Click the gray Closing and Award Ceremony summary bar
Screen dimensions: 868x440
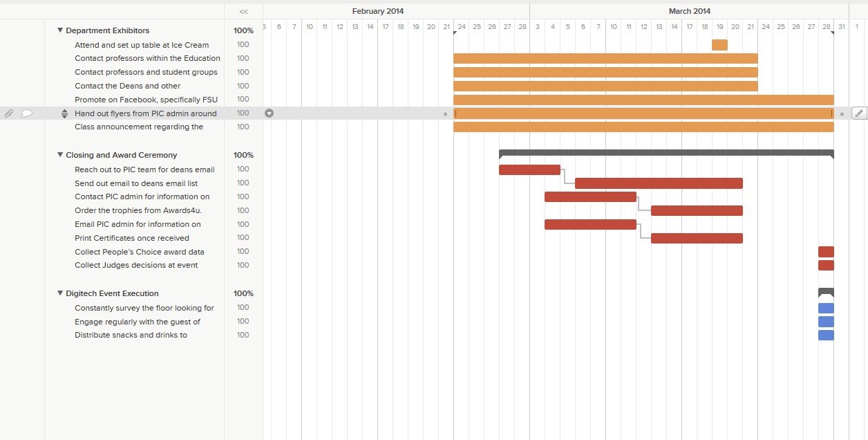[666, 153]
